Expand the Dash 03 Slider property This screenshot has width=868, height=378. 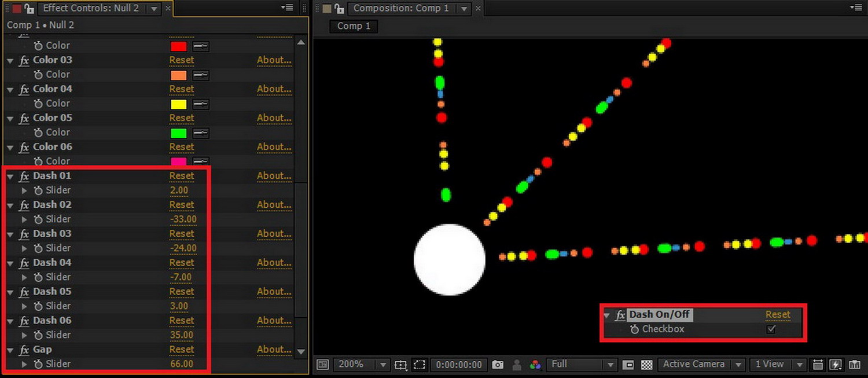click(24, 248)
